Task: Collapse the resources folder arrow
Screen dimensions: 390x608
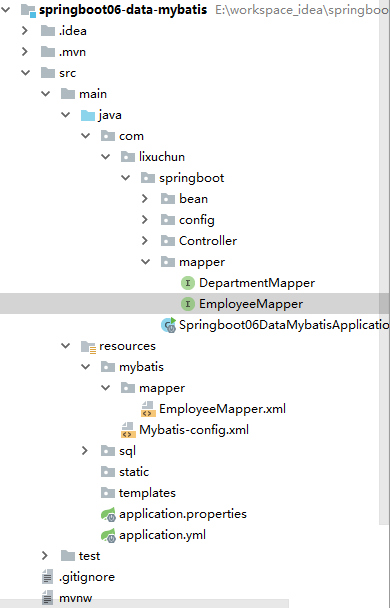Action: (66, 345)
